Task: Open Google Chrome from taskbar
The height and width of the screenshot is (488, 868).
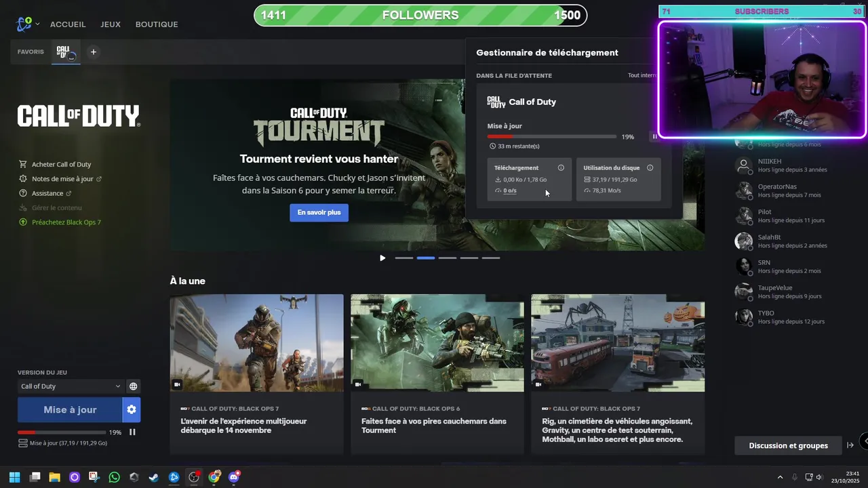Action: pyautogui.click(x=214, y=477)
